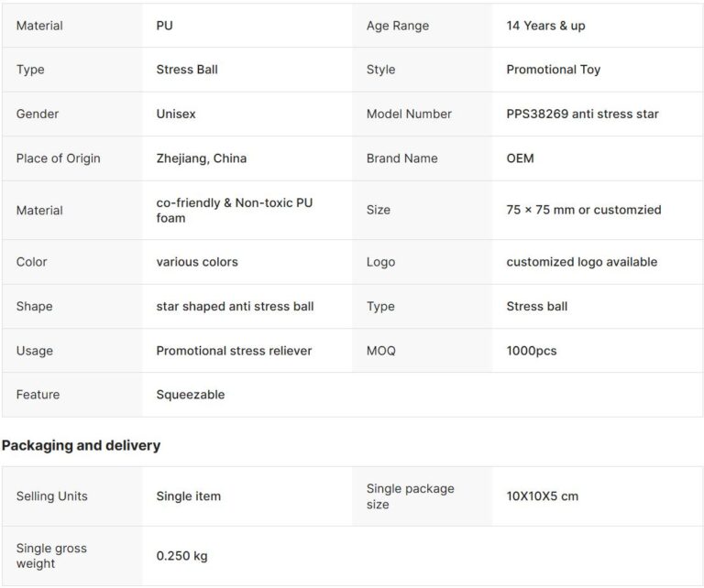Click the "Packaging and delivery" heading
The height and width of the screenshot is (588, 704).
[x=81, y=445]
